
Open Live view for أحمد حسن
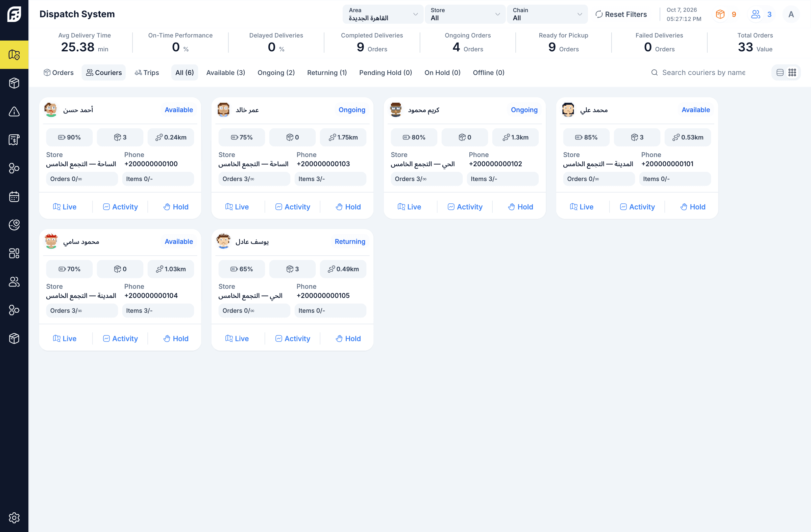(x=65, y=207)
